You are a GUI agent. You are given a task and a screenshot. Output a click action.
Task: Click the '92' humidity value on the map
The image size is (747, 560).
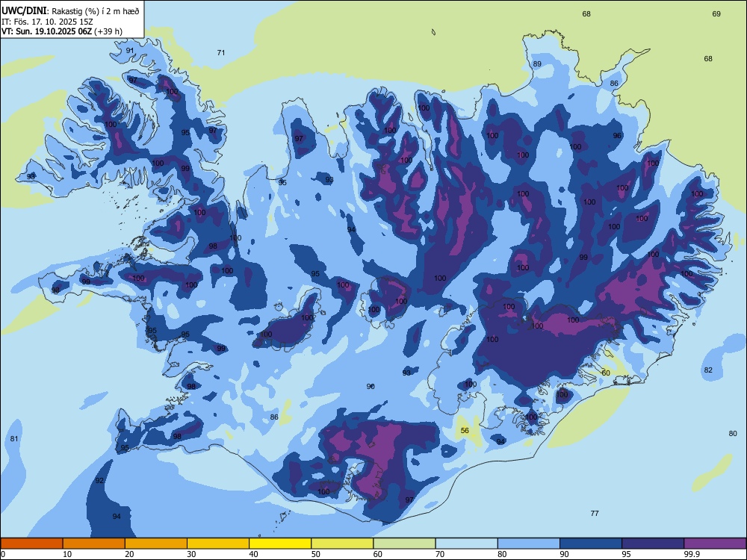coord(99,481)
